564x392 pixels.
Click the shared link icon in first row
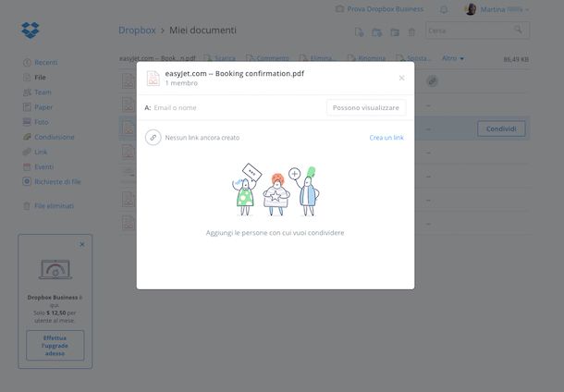pos(432,81)
